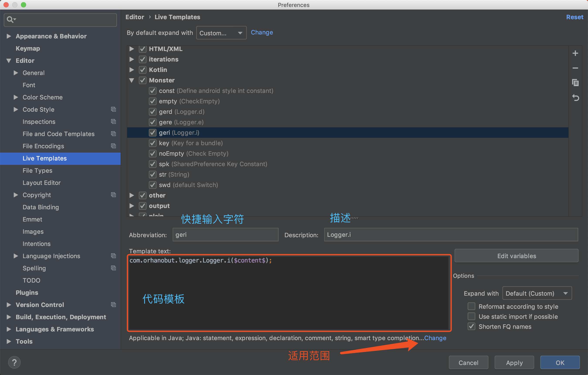The image size is (588, 375).
Task: Select the gerd (Logger.d) template row
Action: (348, 112)
